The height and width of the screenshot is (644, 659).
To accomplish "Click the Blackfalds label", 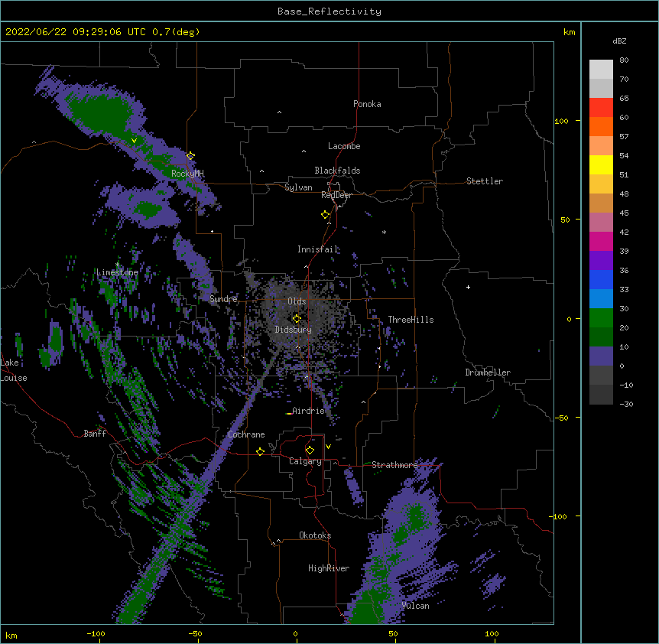I will (x=337, y=171).
